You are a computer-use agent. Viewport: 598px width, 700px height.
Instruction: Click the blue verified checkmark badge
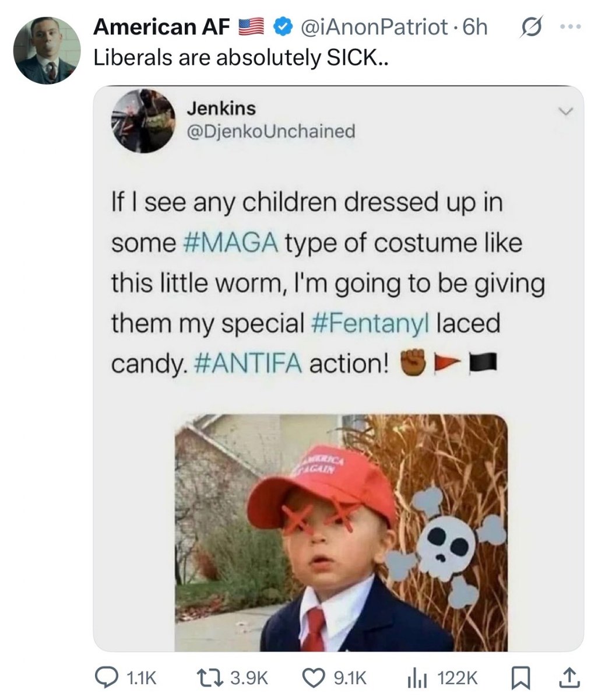pyautogui.click(x=283, y=27)
